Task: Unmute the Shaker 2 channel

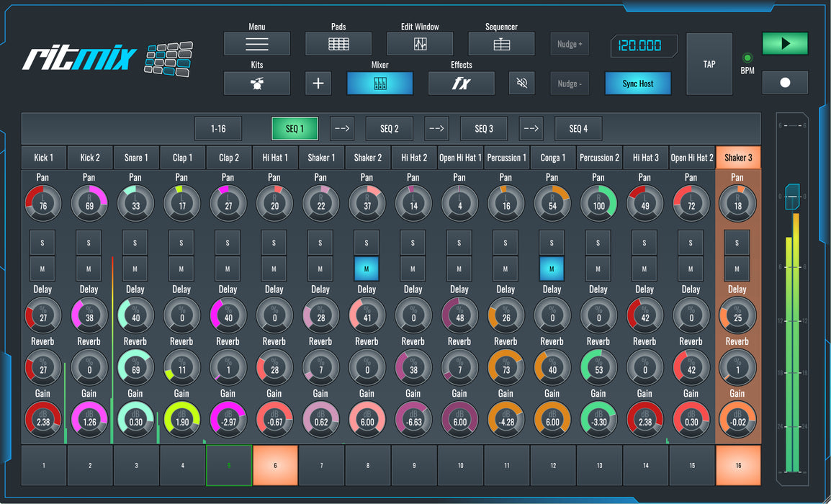Action: [x=367, y=269]
